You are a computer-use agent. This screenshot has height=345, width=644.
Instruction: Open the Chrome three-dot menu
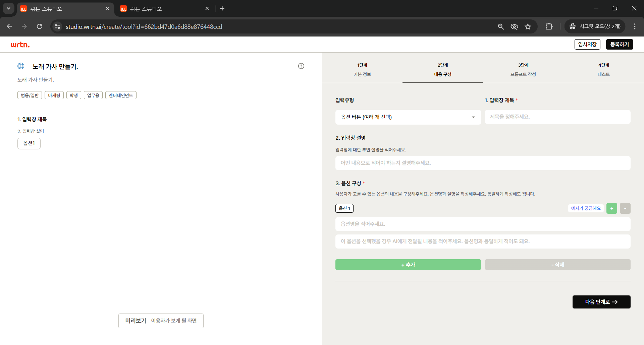pos(635,26)
